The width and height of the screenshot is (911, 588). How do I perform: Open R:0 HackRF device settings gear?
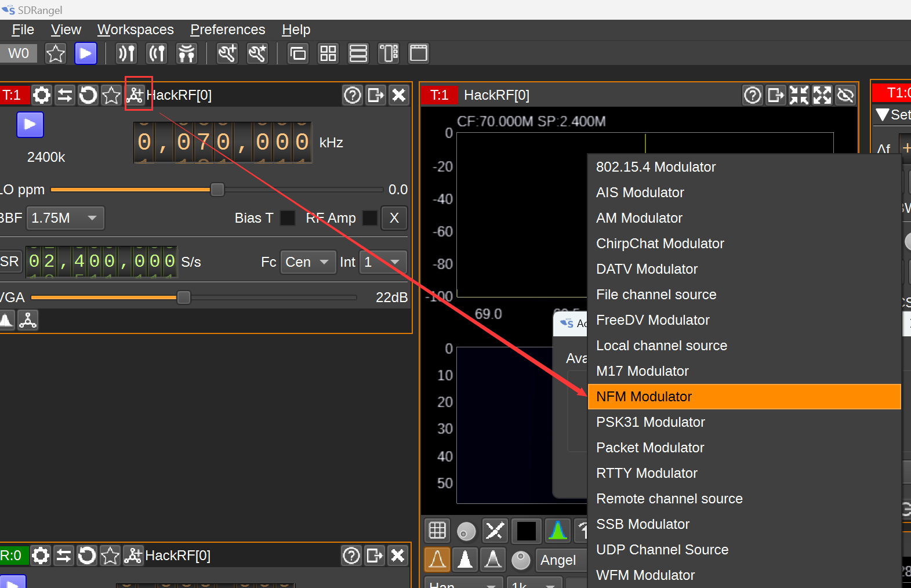pyautogui.click(x=41, y=556)
